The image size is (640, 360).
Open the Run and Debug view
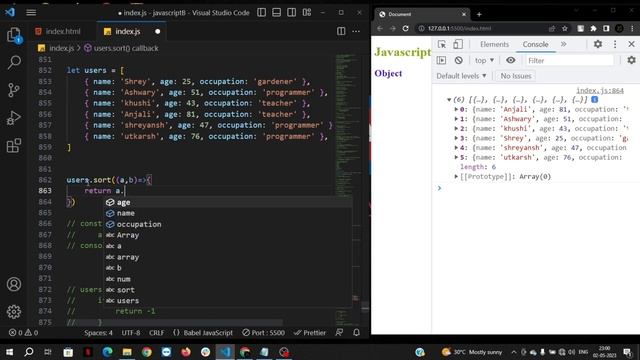pyautogui.click(x=14, y=118)
